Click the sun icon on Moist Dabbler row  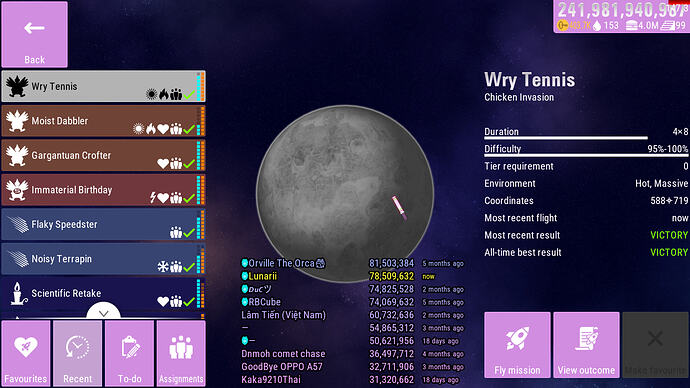pyautogui.click(x=139, y=129)
